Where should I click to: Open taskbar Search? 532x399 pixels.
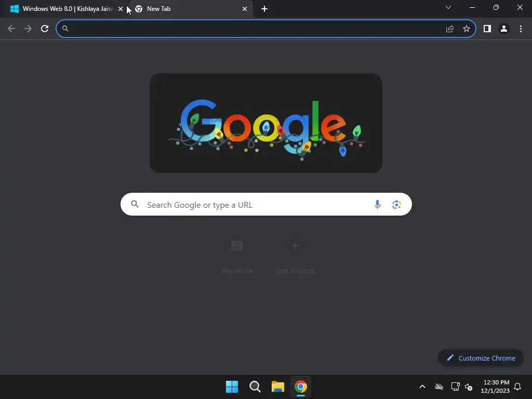click(255, 387)
